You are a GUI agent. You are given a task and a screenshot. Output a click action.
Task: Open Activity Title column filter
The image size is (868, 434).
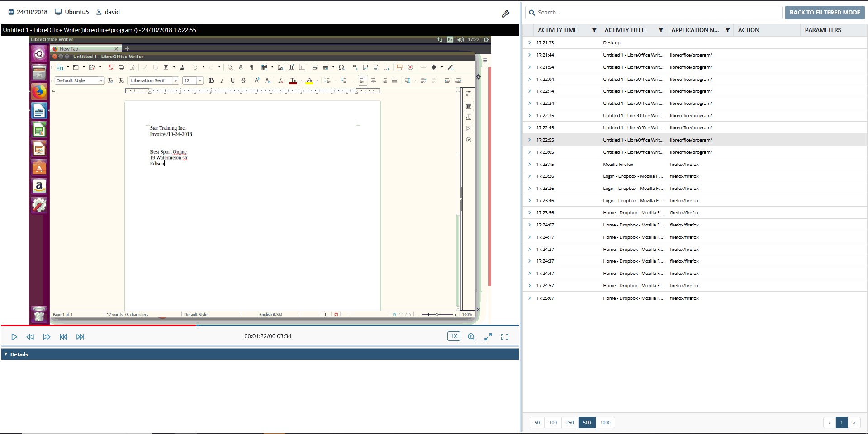661,30
